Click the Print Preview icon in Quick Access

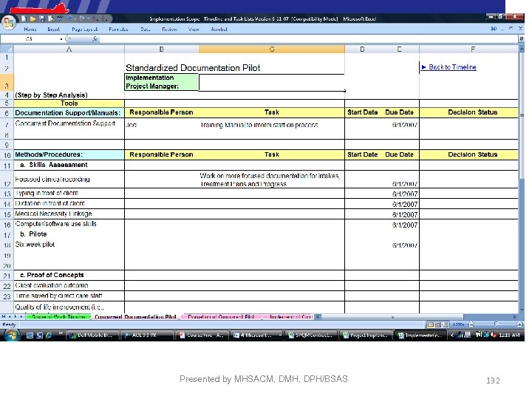(x=51, y=18)
